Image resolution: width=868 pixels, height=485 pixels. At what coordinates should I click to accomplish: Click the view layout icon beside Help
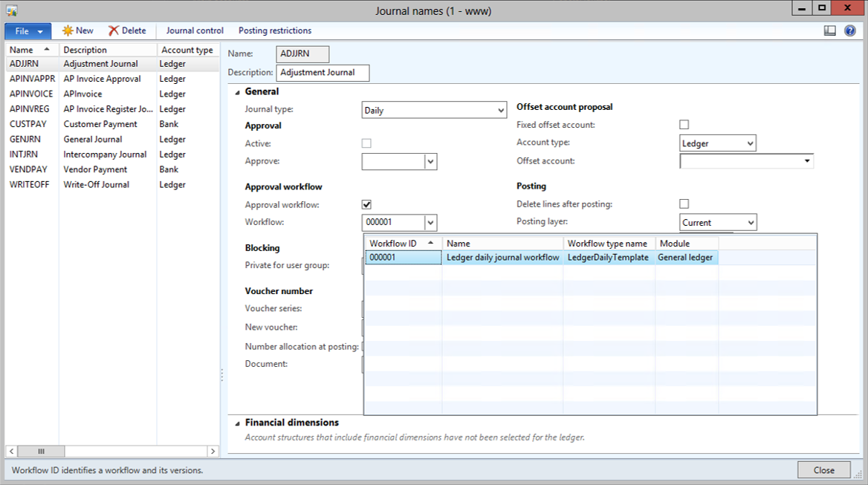coord(830,30)
